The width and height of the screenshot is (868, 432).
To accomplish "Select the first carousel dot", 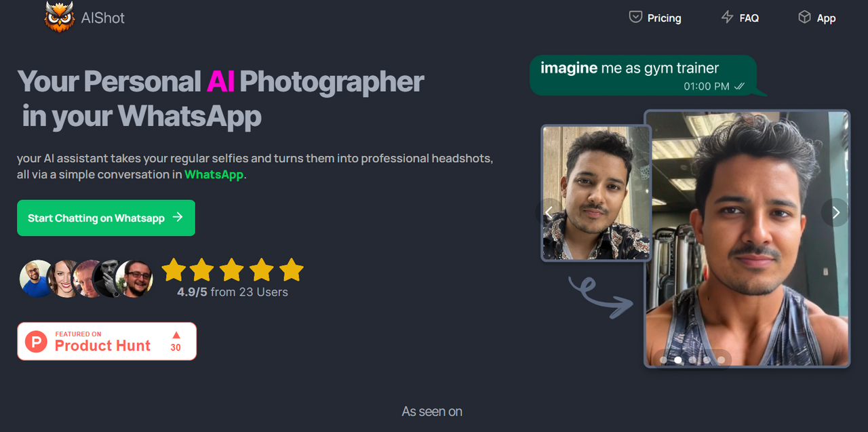I will [x=663, y=360].
